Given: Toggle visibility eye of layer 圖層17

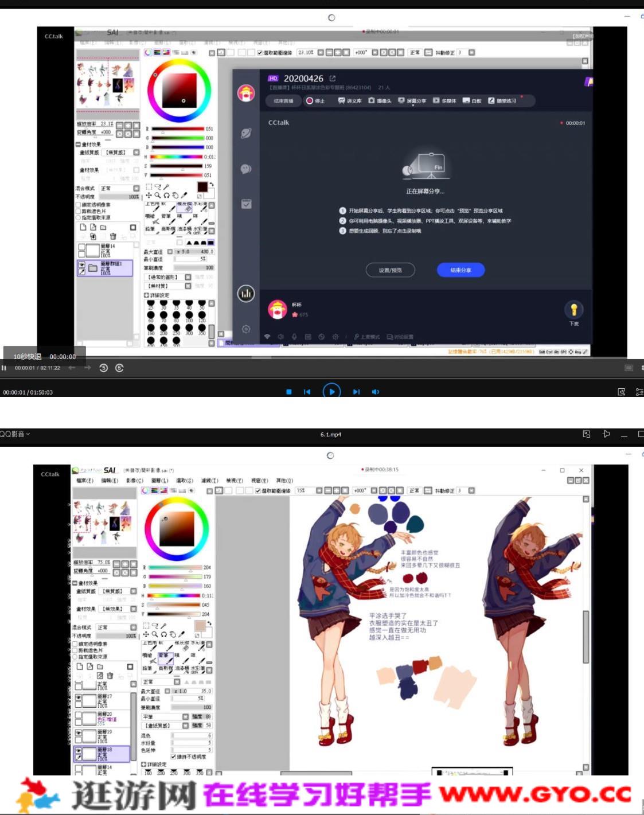Looking at the screenshot, I should click(79, 697).
